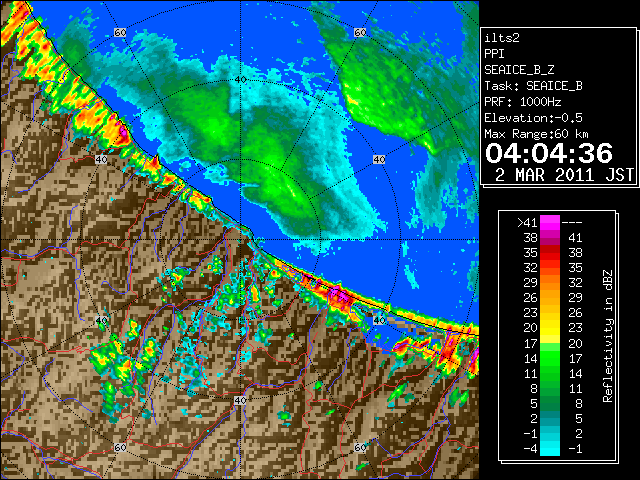The height and width of the screenshot is (480, 640).
Task: Click the "40" range label on the northwest radial
Action: click(101, 159)
